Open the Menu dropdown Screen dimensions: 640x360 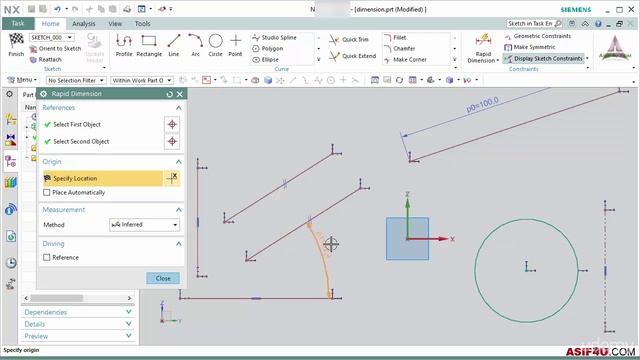click(x=22, y=80)
